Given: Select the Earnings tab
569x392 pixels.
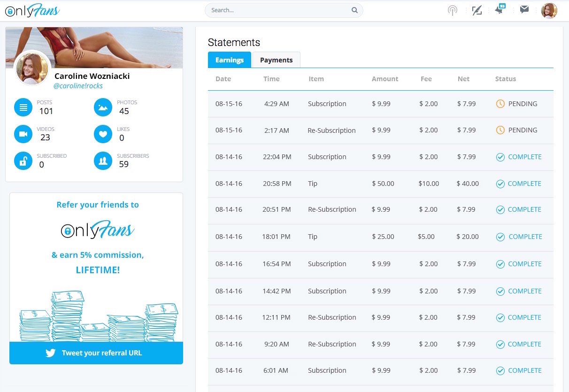Looking at the screenshot, I should tap(230, 60).
